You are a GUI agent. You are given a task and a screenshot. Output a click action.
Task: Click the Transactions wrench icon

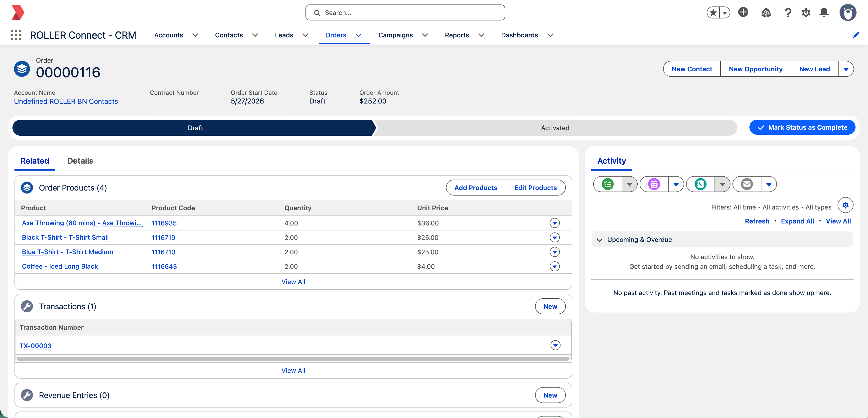tap(27, 306)
